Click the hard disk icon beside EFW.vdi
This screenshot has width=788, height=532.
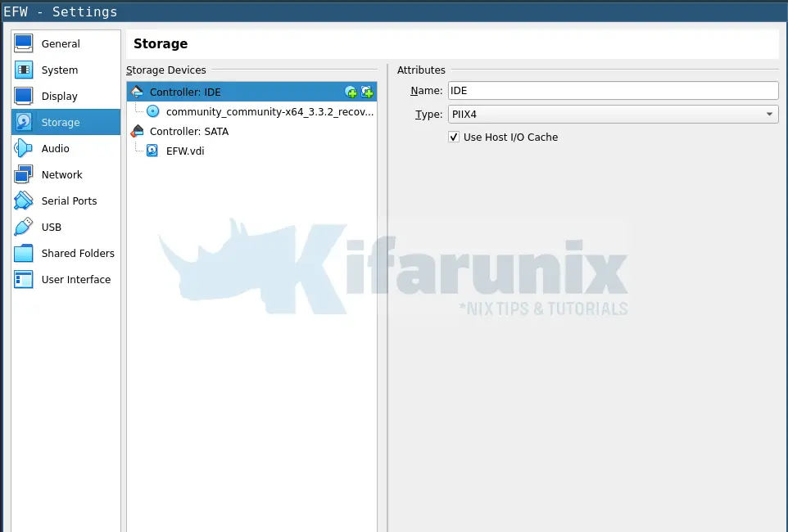click(x=152, y=151)
